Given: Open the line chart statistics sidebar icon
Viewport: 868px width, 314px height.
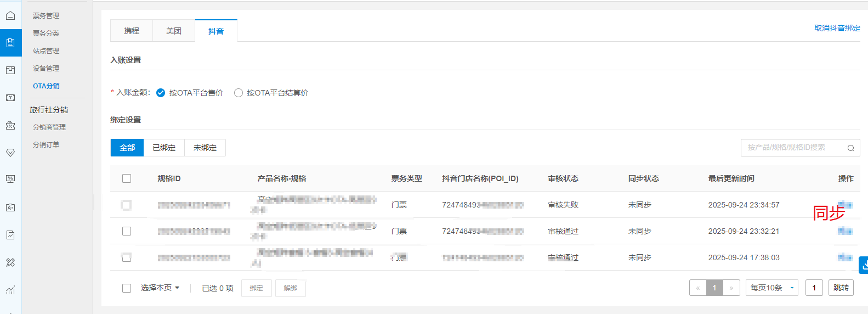Looking at the screenshot, I should click(x=10, y=290).
